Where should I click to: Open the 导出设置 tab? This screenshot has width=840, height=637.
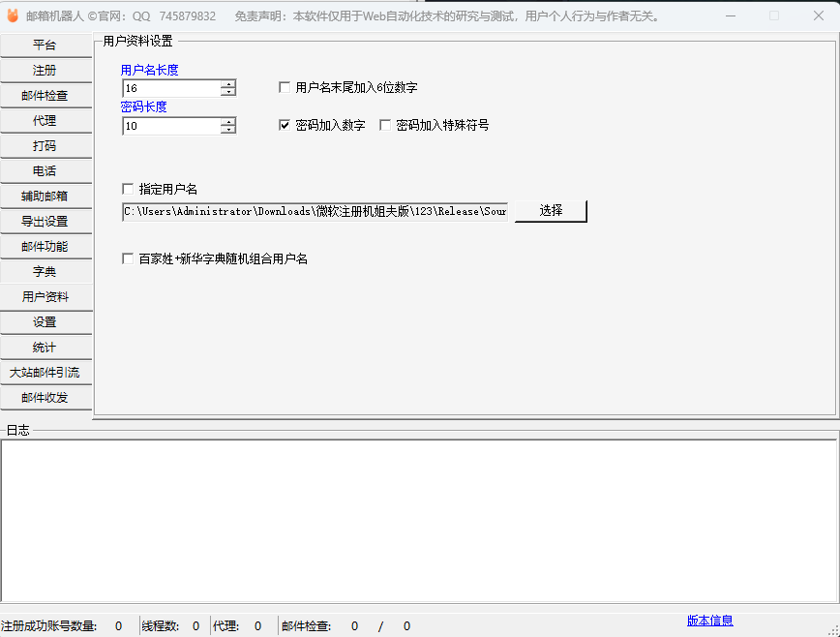click(x=45, y=222)
